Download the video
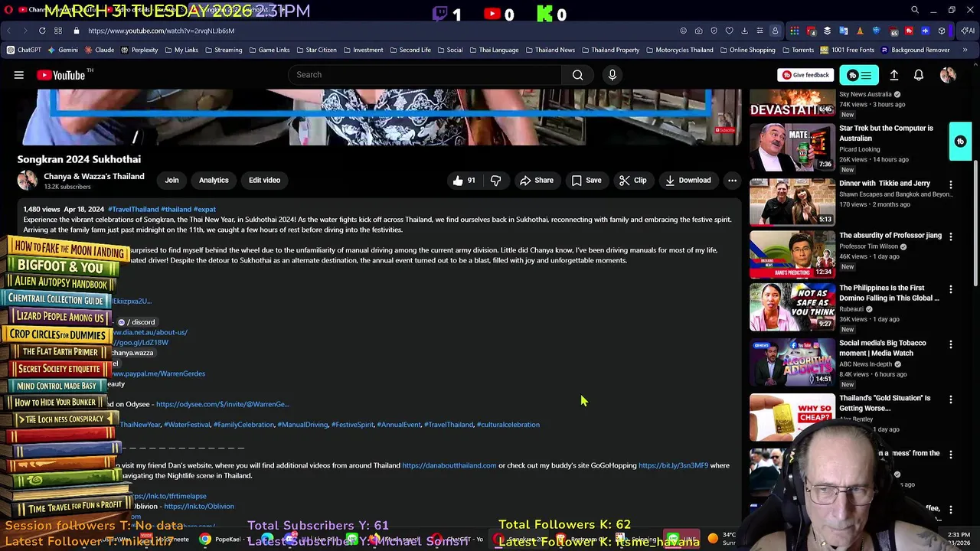 click(x=688, y=181)
